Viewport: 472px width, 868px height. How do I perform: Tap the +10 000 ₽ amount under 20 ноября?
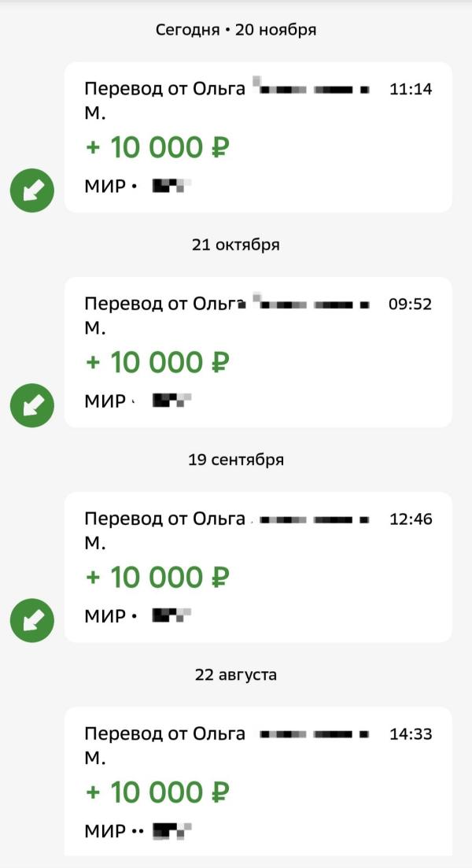(x=157, y=147)
